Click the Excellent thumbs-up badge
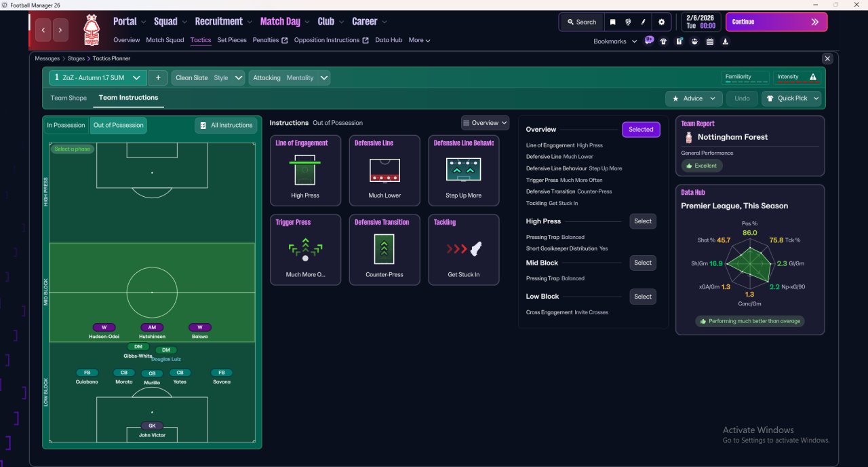Viewport: 868px width, 467px height. click(702, 166)
